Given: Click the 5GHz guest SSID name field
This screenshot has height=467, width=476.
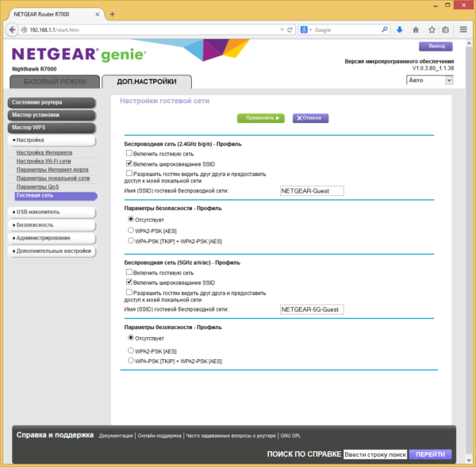Looking at the screenshot, I should point(312,309).
